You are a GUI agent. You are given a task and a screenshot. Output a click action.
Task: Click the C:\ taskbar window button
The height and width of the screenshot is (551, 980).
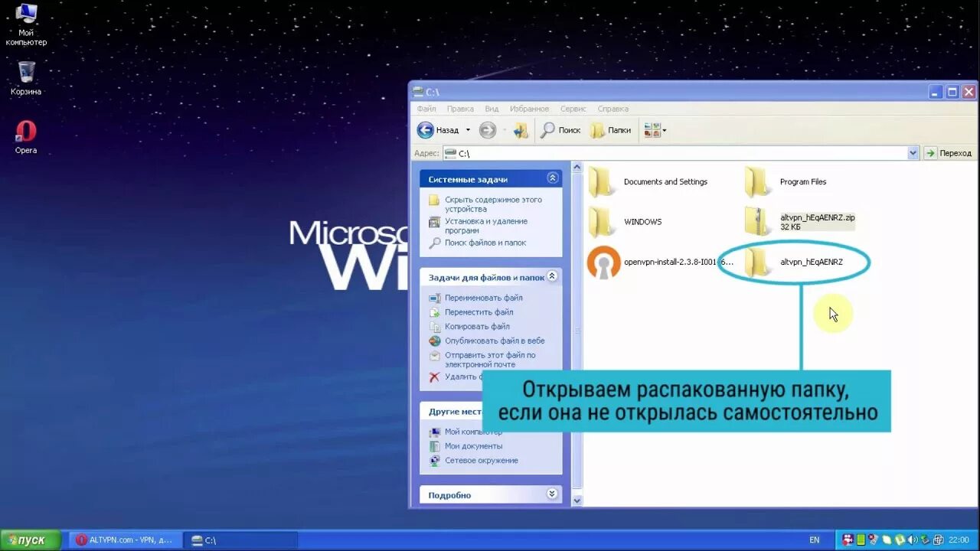click(240, 540)
